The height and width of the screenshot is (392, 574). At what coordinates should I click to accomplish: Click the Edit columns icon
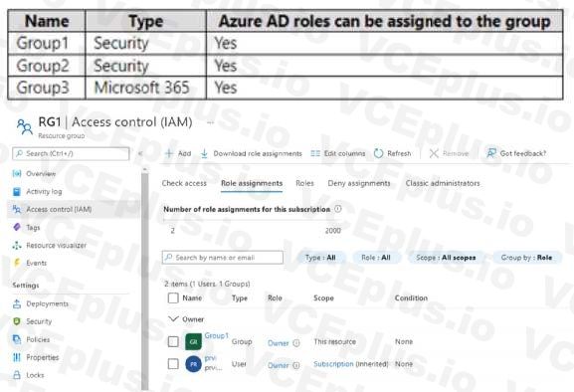tap(315, 153)
